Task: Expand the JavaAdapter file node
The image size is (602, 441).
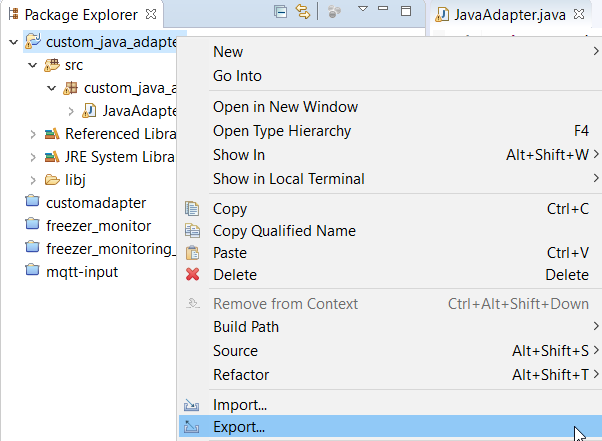Action: [x=71, y=111]
